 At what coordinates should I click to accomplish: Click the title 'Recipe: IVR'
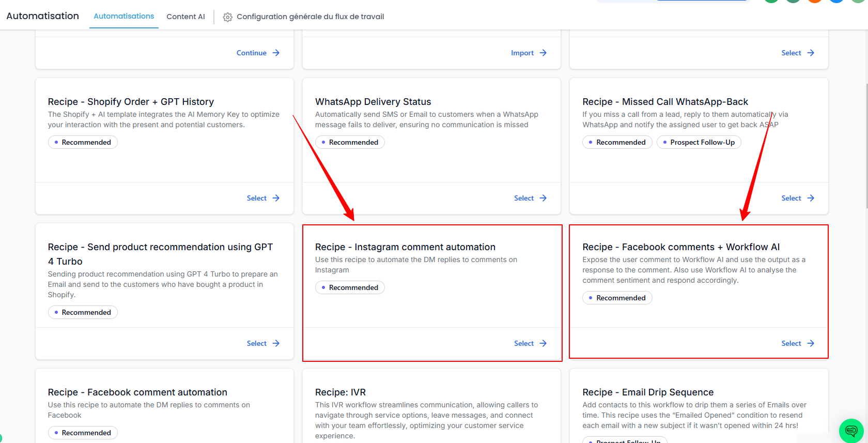(x=340, y=392)
